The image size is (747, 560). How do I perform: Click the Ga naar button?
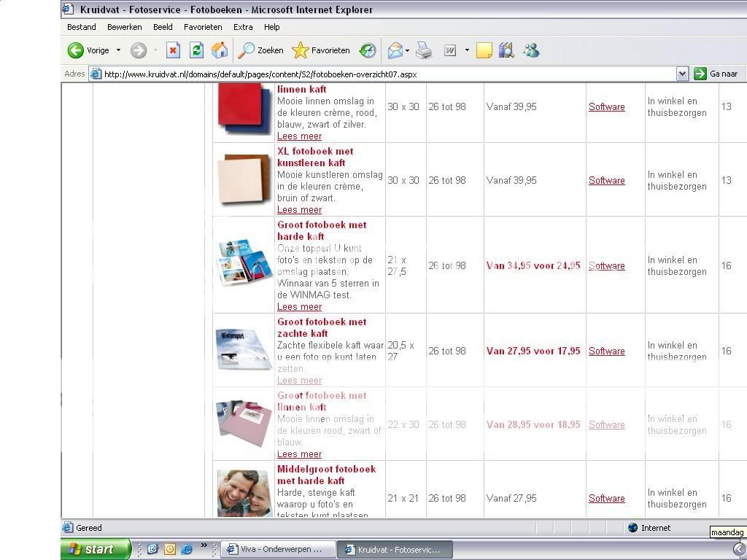coord(716,74)
